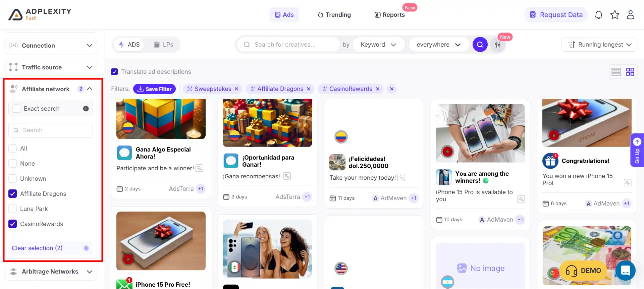644x289 pixels.
Task: Click +1 badge next to AdMaven 6 days
Action: (x=627, y=204)
